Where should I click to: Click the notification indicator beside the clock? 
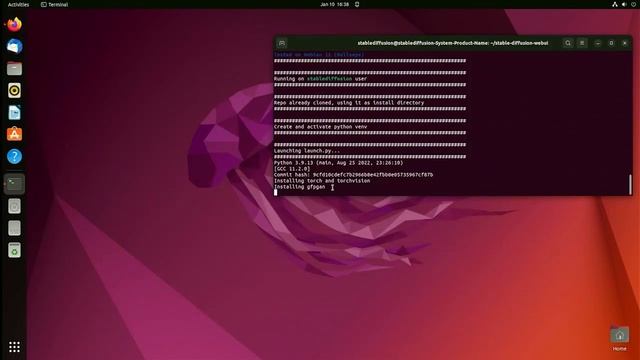(357, 4)
